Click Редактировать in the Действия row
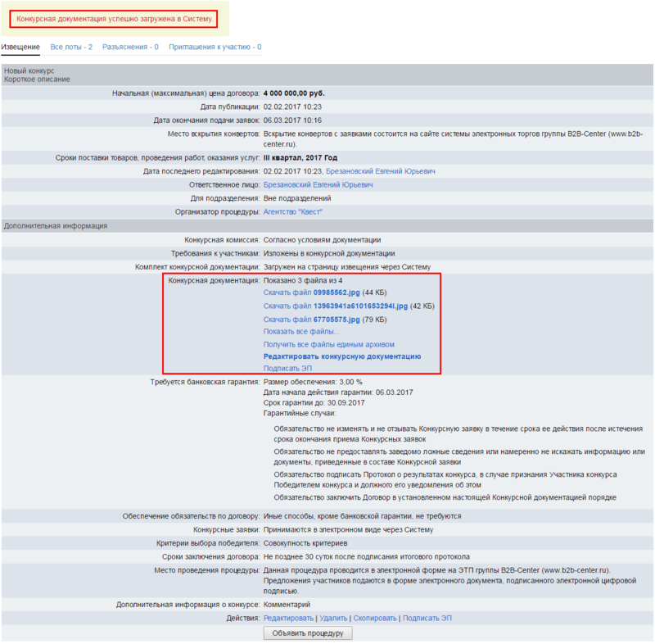Image resolution: width=655 pixels, height=644 pixels. (288, 618)
